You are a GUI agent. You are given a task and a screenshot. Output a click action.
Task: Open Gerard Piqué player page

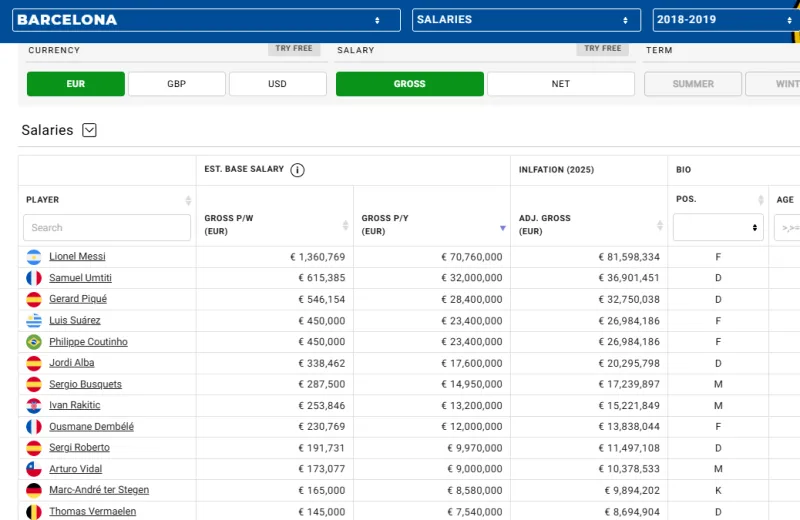pyautogui.click(x=78, y=299)
